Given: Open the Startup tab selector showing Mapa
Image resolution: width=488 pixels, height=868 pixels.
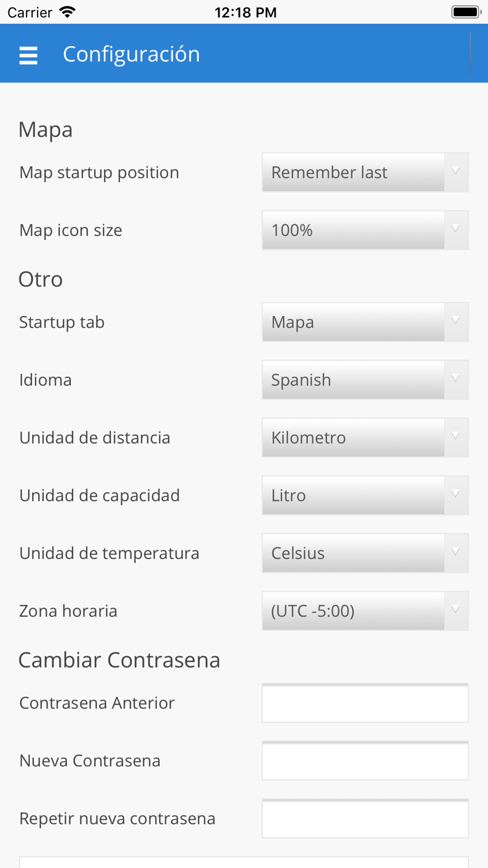Looking at the screenshot, I should pyautogui.click(x=352, y=322).
